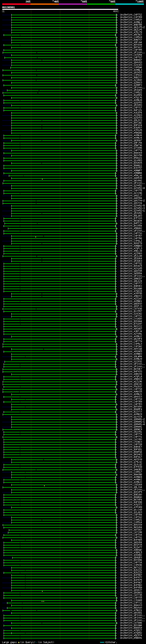Open the UniRef100_C3SAA9 entry

coord(131,600)
